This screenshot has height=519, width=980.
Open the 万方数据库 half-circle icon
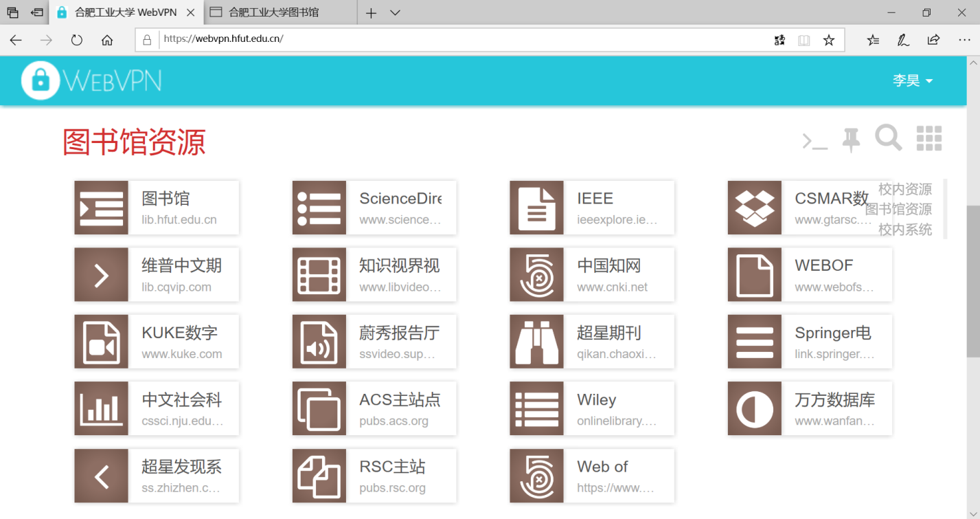click(755, 408)
